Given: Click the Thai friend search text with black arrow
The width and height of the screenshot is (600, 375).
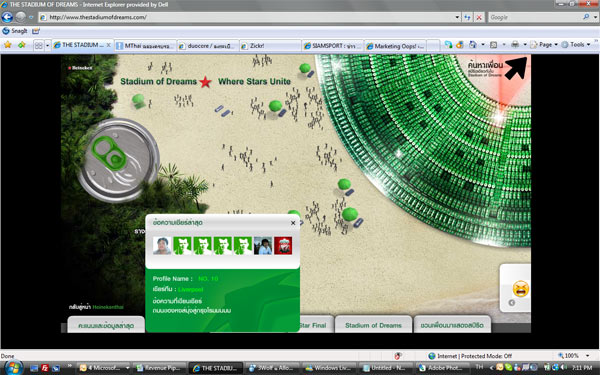Looking at the screenshot, I should coord(497,68).
